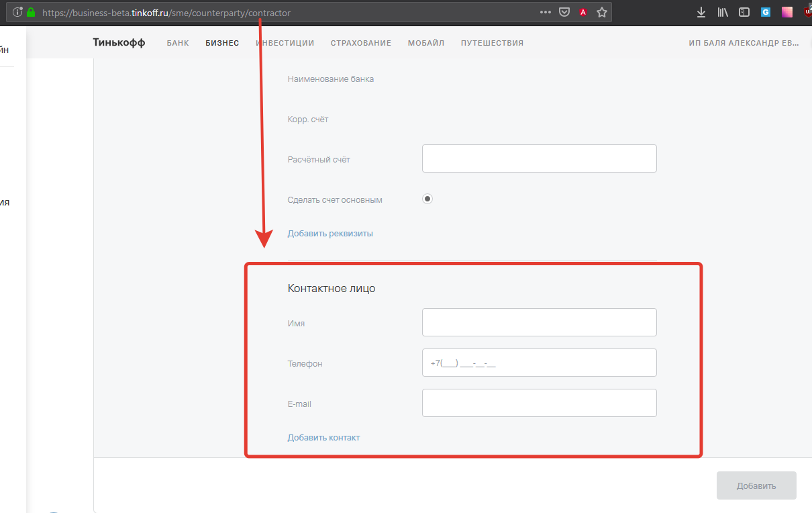The image size is (812, 513).
Task: Click into the 'Телефон' input field
Action: (x=539, y=363)
